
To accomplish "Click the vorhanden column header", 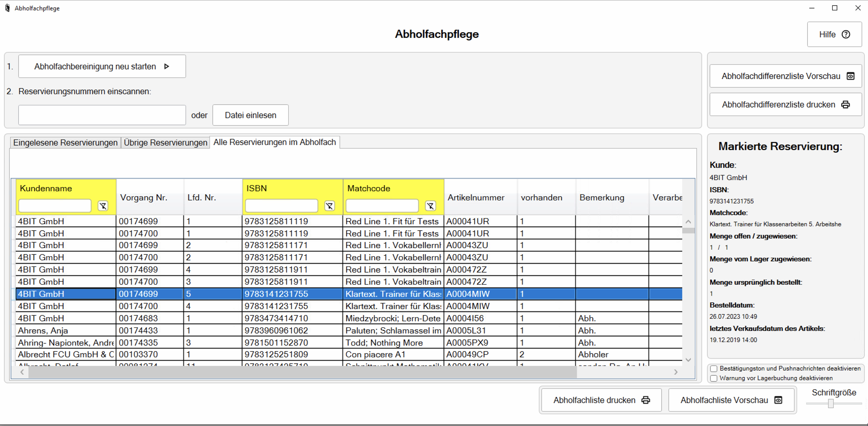I will pyautogui.click(x=546, y=197).
